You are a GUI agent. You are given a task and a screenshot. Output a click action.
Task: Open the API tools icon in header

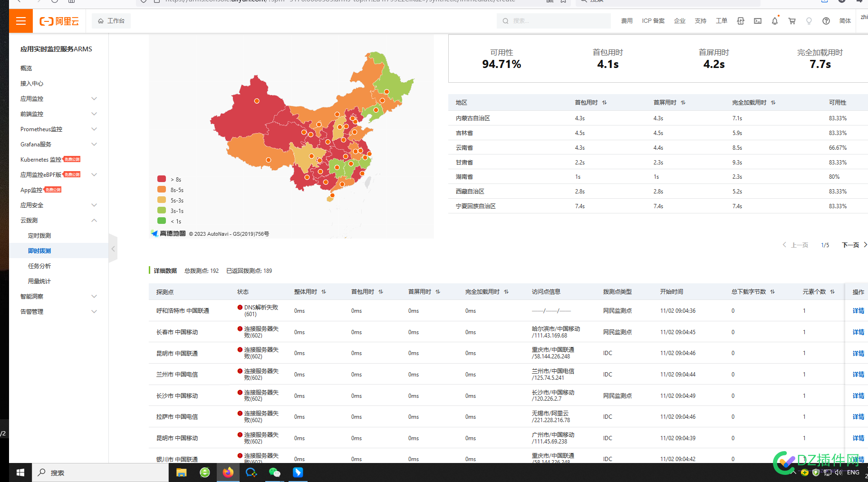click(x=741, y=21)
